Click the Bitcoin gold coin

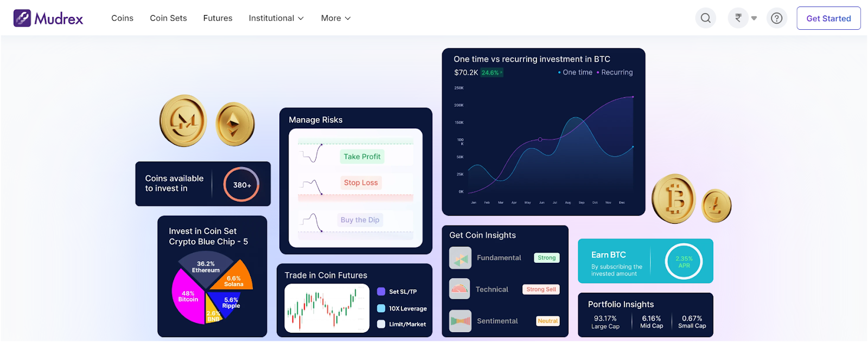click(x=674, y=198)
